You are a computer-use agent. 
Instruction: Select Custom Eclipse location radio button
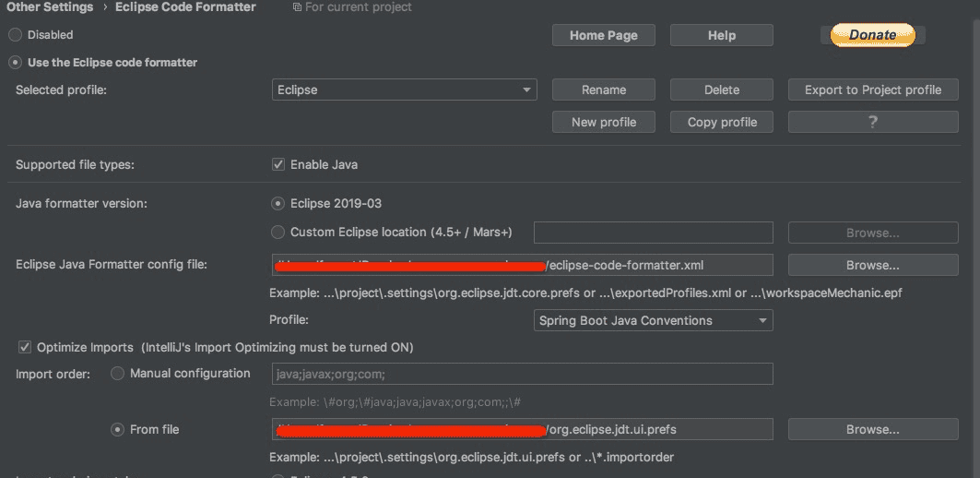click(278, 233)
